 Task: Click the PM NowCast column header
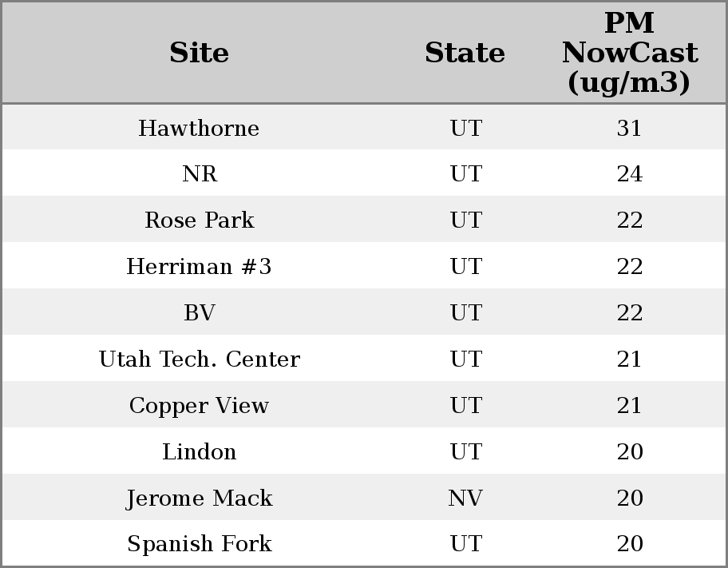coord(629,53)
